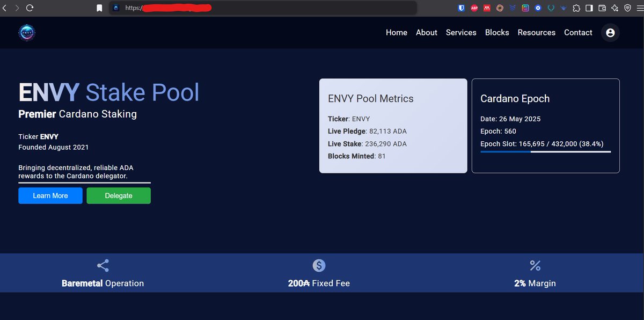The width and height of the screenshot is (644, 320).
Task: Click the ENVY logo in the header
Action: [27, 33]
